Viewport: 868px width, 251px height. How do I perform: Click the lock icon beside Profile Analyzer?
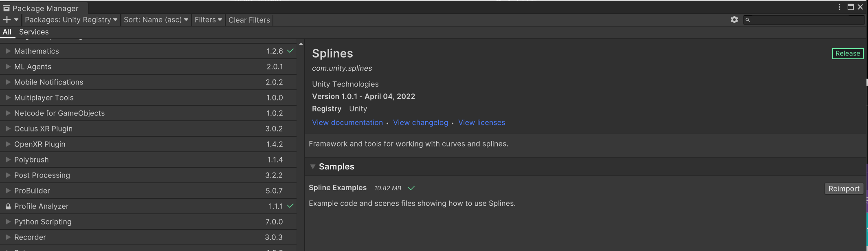pyautogui.click(x=8, y=207)
